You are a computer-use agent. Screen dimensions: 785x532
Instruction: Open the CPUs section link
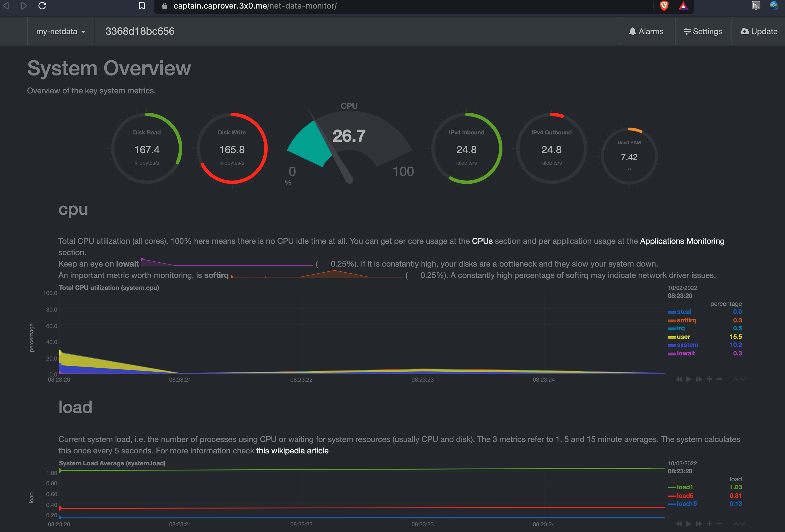tap(482, 241)
